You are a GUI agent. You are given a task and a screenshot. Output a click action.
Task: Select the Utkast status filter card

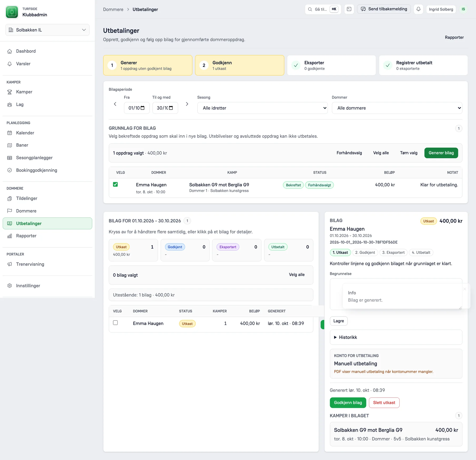tap(133, 250)
